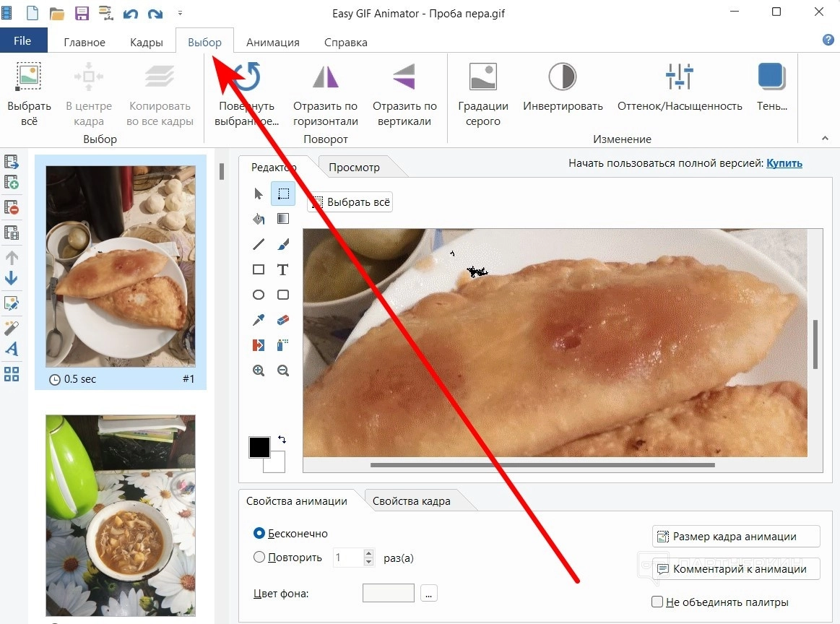This screenshot has height=624, width=840.
Task: Apply Инвертировать color effect
Action: pyautogui.click(x=563, y=87)
